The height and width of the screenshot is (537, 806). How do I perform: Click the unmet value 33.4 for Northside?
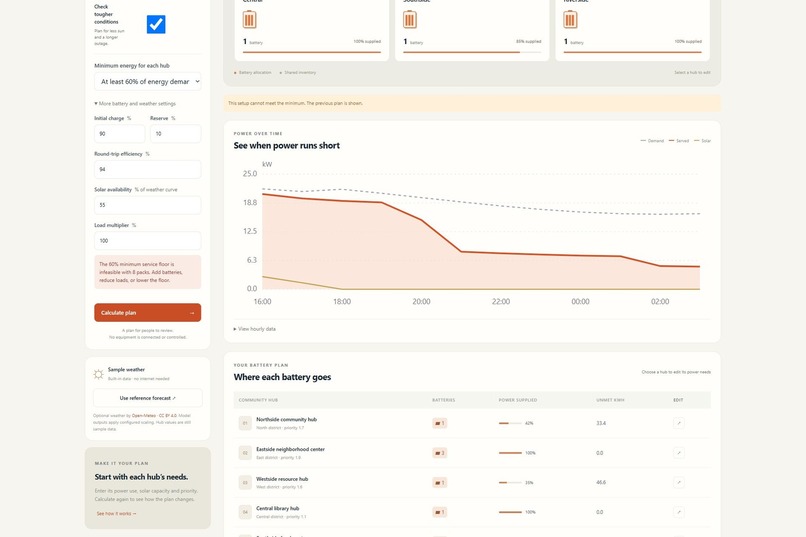[x=601, y=423]
